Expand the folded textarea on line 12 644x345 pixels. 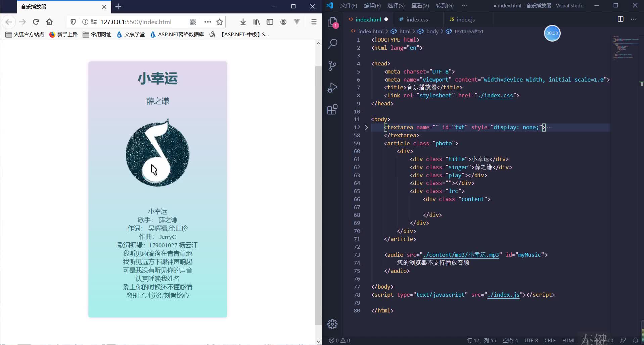(366, 128)
